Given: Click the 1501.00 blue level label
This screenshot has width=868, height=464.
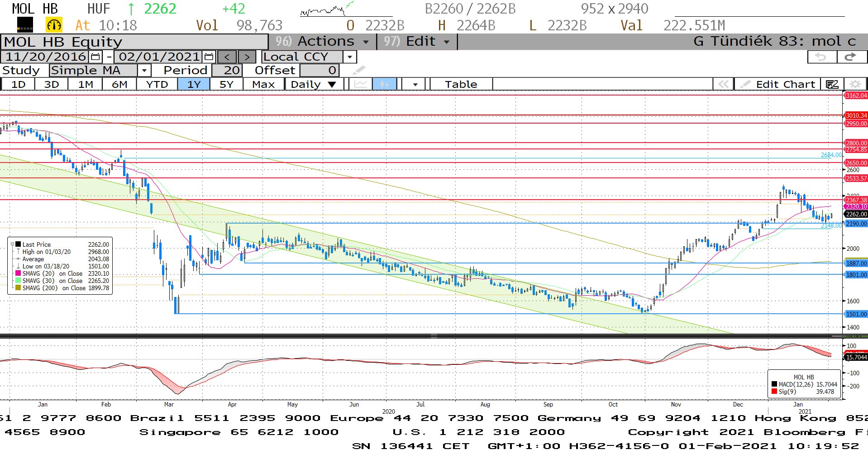Looking at the screenshot, I should coord(856,314).
